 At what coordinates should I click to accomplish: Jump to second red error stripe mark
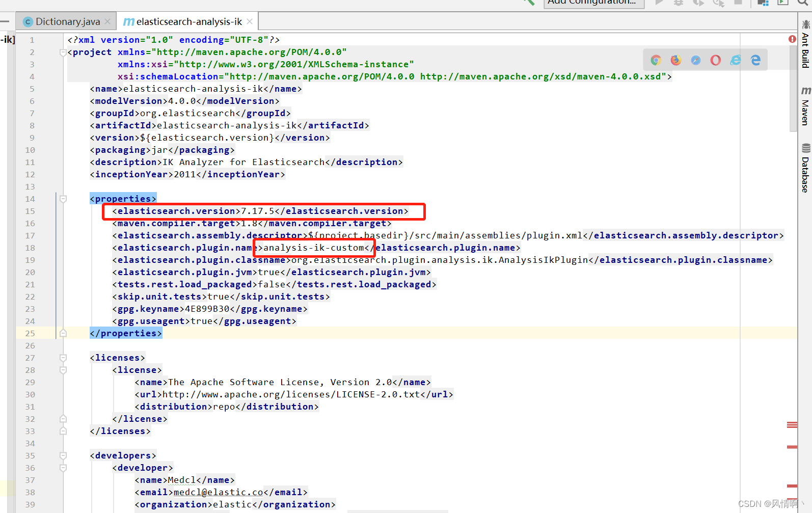pos(792,447)
